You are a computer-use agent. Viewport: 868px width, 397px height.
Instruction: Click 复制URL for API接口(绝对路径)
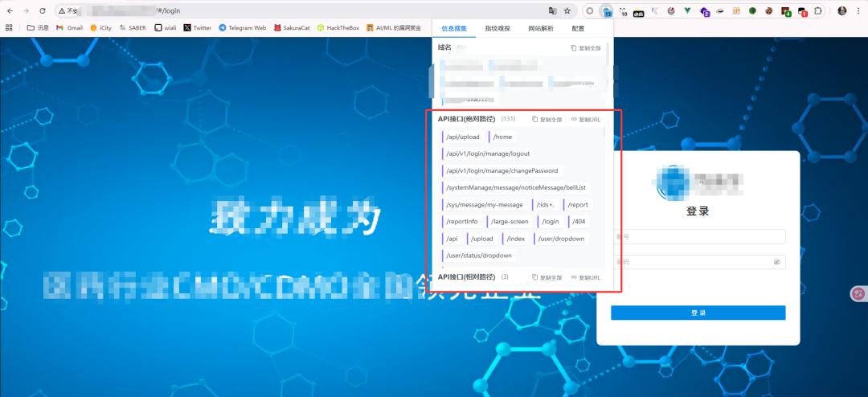click(x=586, y=120)
